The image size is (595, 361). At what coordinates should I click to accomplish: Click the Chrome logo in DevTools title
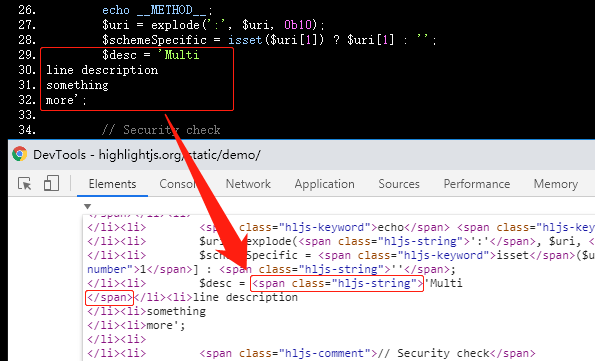click(19, 154)
